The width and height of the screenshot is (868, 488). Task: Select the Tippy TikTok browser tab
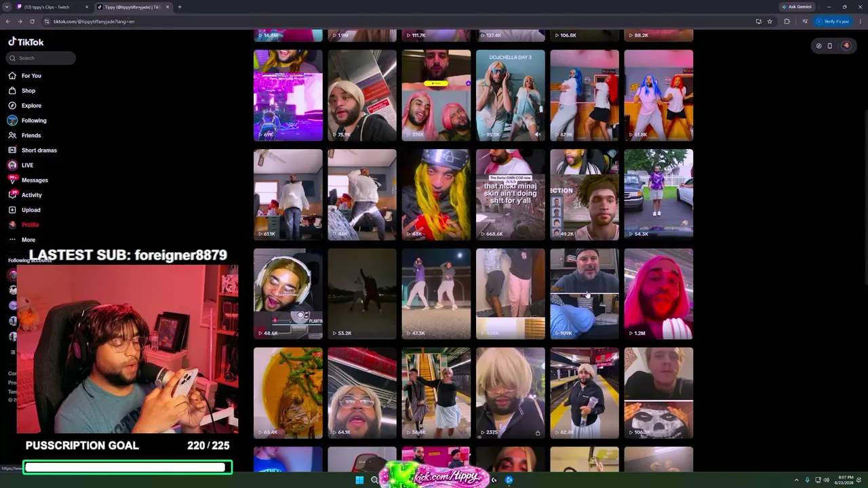tap(134, 7)
